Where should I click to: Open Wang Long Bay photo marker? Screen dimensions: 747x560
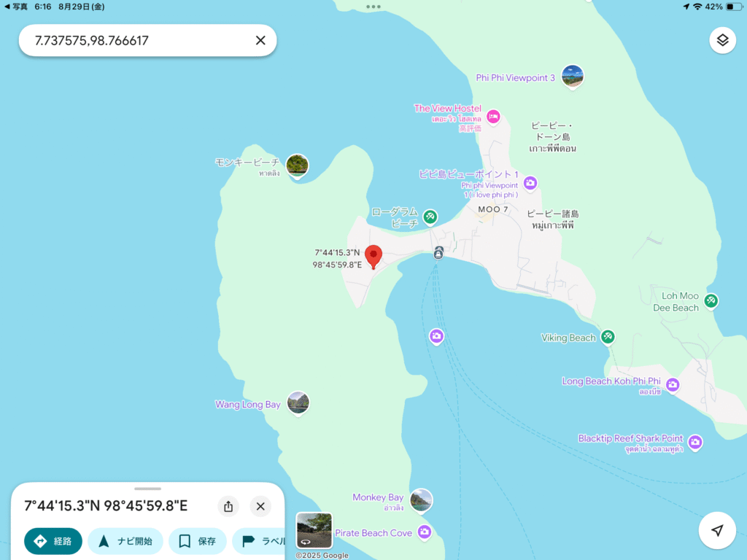pos(298,403)
